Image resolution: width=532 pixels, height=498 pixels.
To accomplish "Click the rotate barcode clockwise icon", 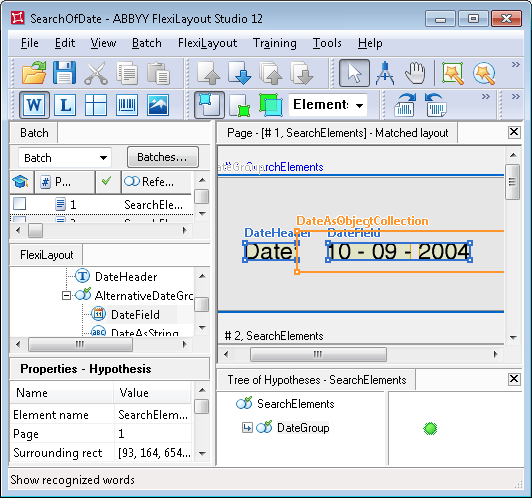I will 405,104.
